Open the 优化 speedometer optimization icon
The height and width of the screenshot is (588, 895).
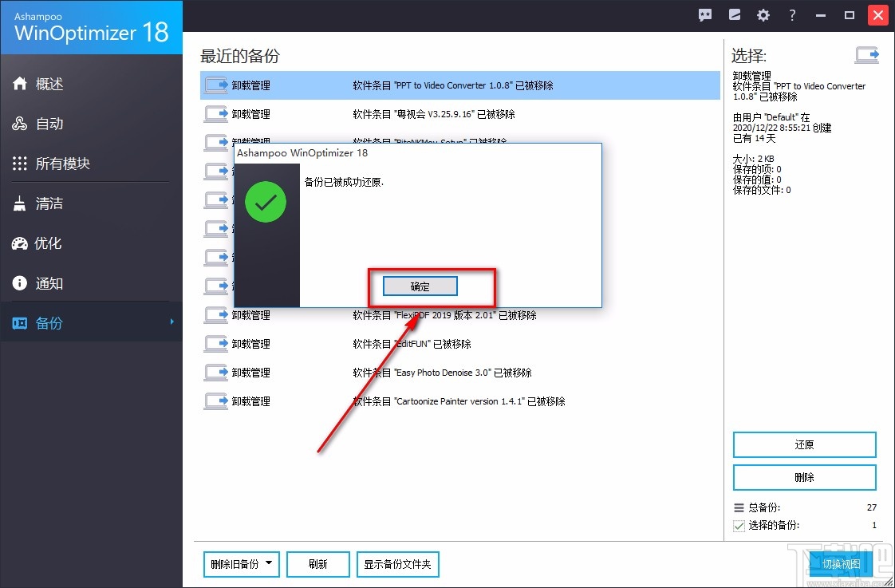click(22, 243)
